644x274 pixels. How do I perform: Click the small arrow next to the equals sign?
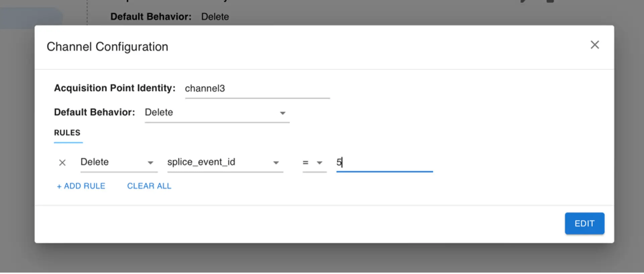click(319, 163)
